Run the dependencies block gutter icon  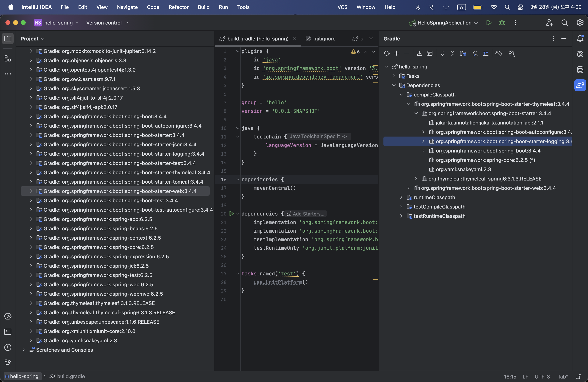231,214
